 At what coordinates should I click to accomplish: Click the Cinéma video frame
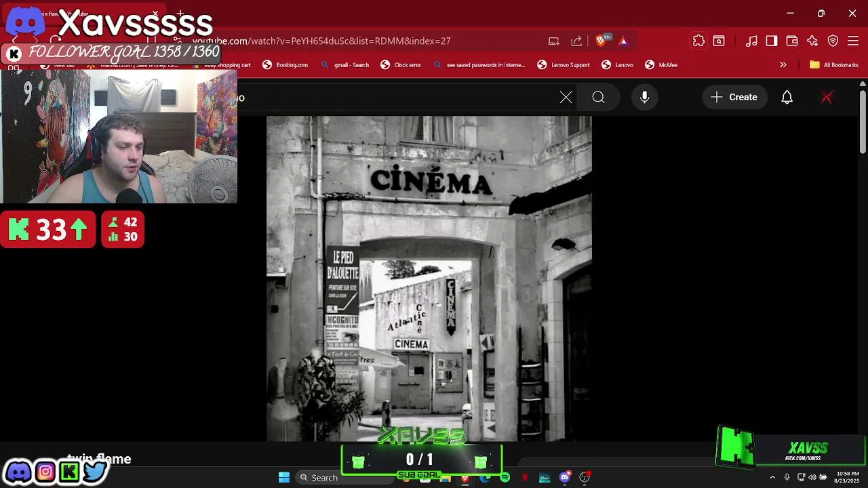point(429,279)
